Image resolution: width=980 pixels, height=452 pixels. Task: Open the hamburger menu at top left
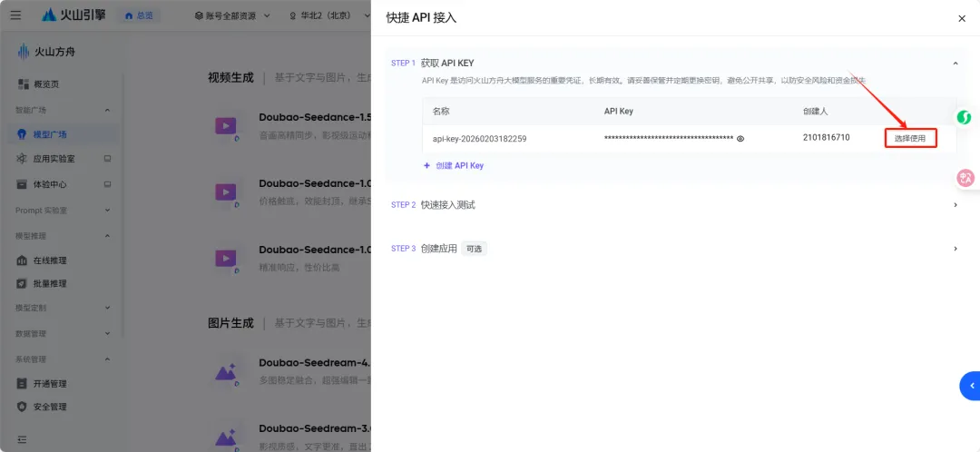tap(15, 15)
